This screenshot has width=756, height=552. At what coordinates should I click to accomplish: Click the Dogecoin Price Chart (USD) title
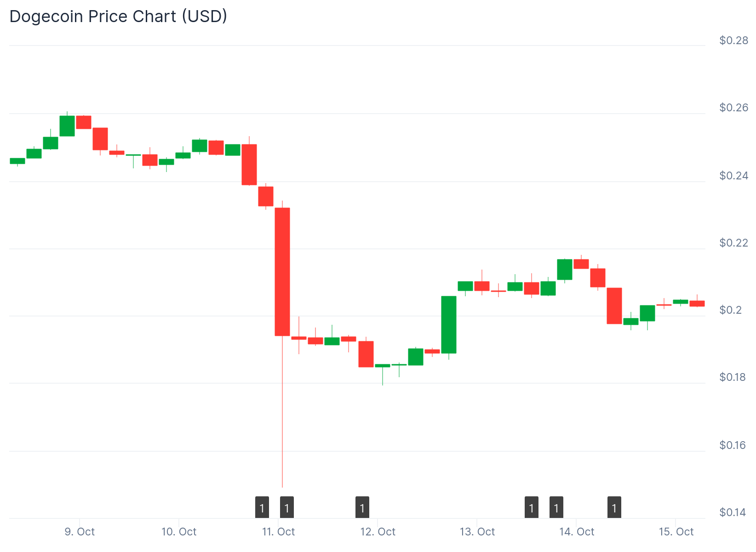point(118,17)
